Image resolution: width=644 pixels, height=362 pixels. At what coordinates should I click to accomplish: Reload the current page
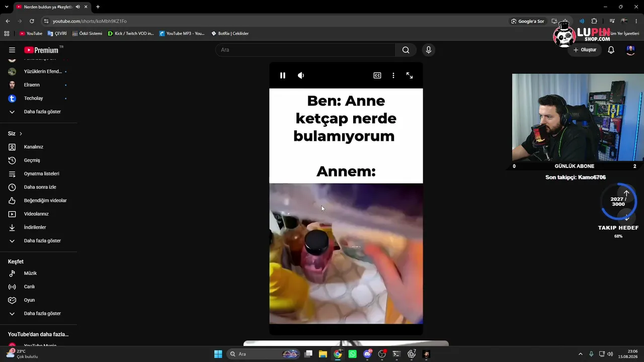pyautogui.click(x=32, y=21)
